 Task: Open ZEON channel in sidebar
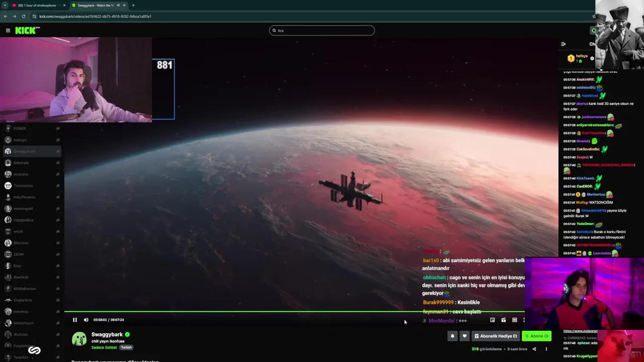point(32,254)
